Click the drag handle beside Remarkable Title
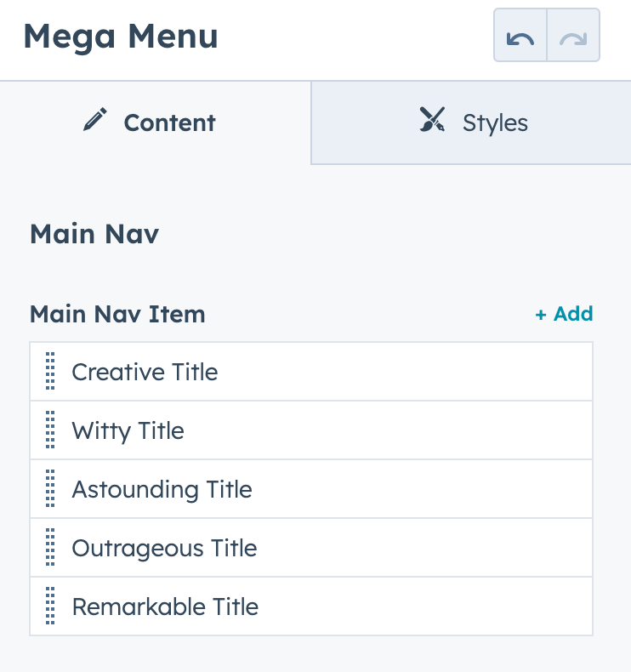 [x=50, y=607]
